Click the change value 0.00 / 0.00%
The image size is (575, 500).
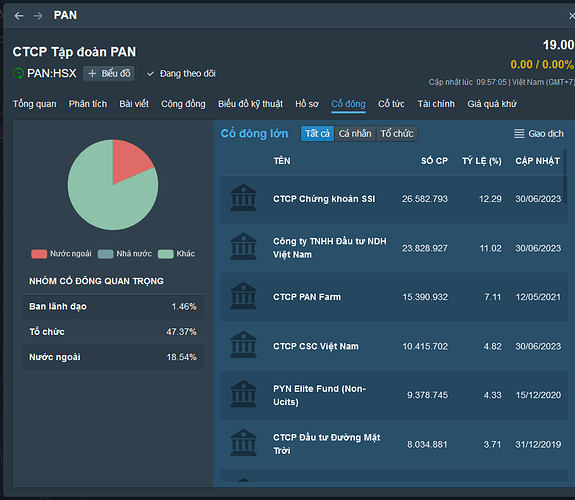pos(542,65)
